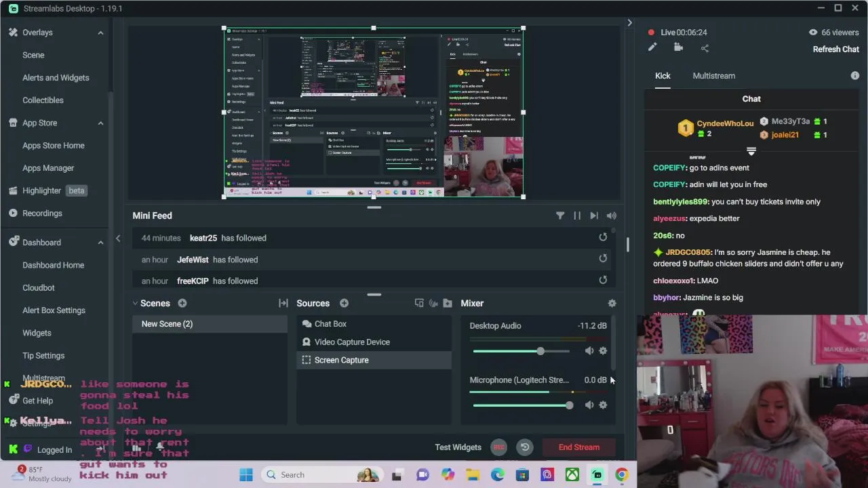
Task: Collapse the Overlays sidebar section
Action: click(x=100, y=33)
